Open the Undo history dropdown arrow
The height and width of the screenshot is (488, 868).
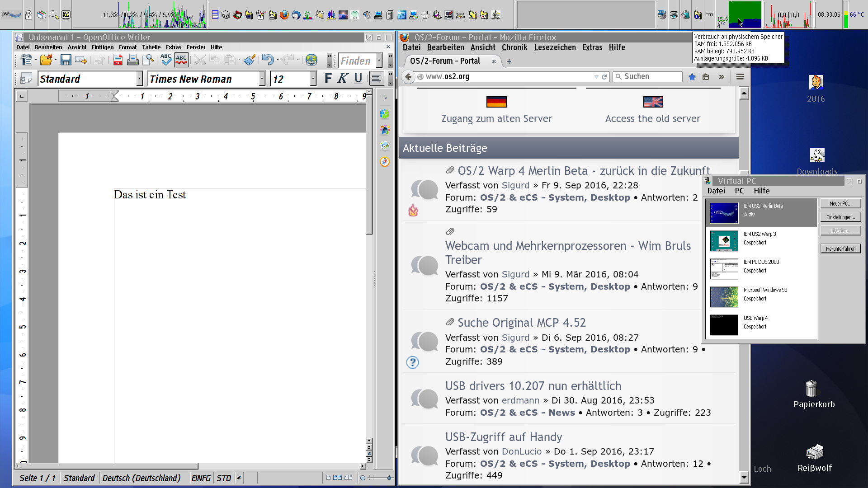[x=277, y=60]
